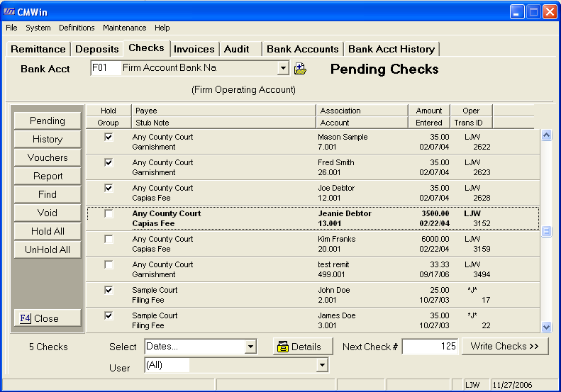Click the Next Check number field

click(x=430, y=347)
